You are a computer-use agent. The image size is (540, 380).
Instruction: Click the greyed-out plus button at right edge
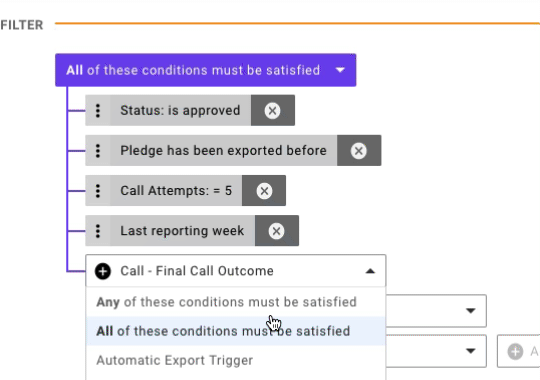tap(515, 351)
